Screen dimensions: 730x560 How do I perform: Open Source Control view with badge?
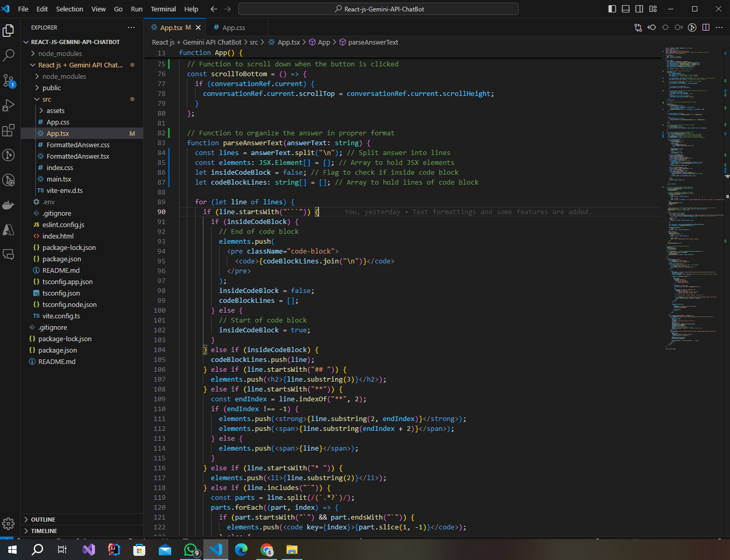tap(8, 80)
